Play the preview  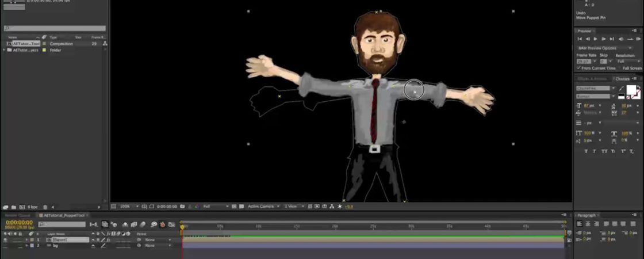(595, 39)
